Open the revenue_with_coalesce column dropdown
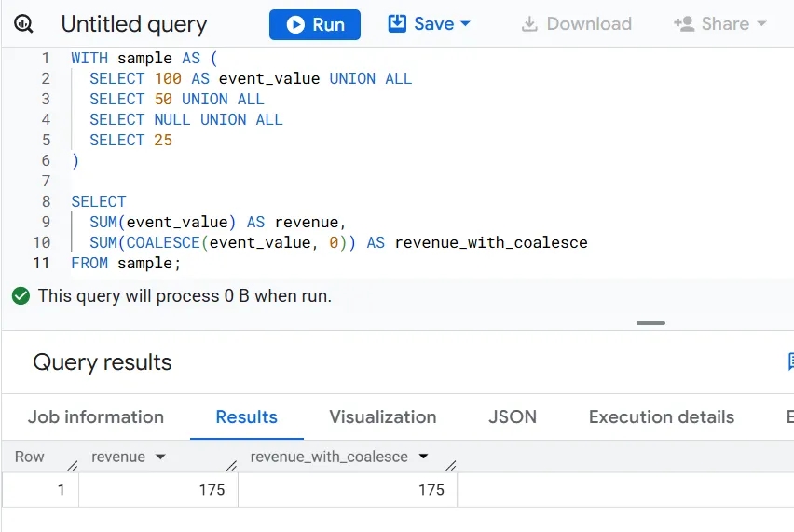The image size is (794, 532). tap(423, 457)
